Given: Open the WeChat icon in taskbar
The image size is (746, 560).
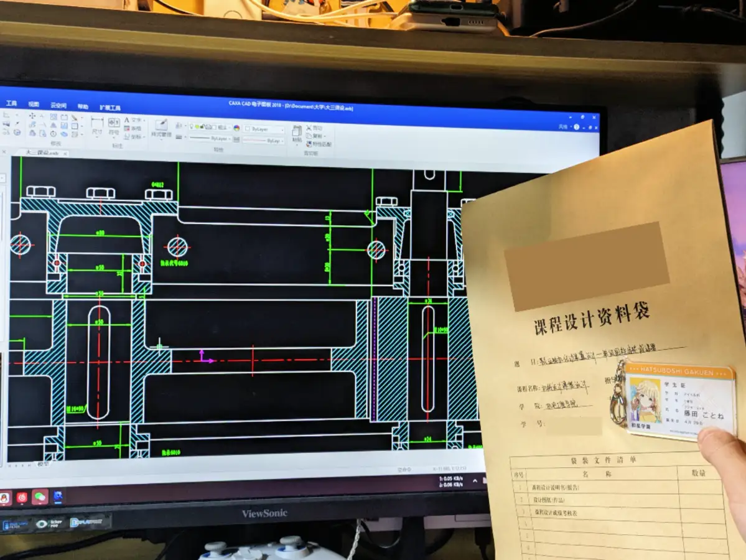Looking at the screenshot, I should 40,496.
